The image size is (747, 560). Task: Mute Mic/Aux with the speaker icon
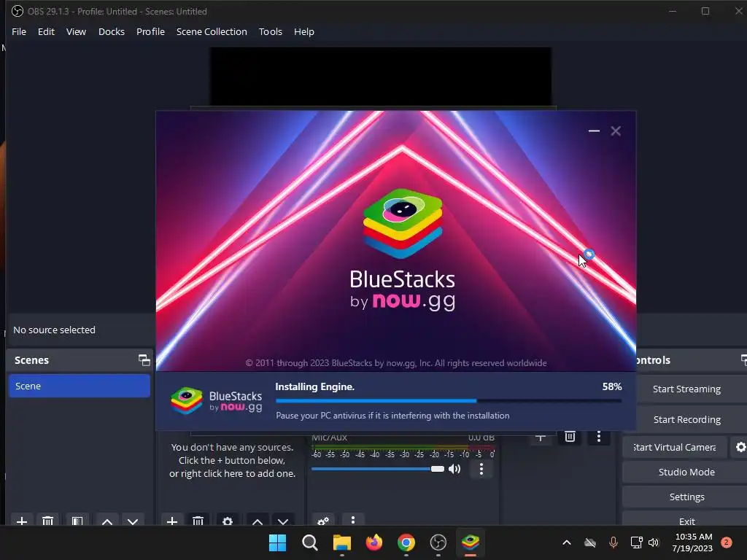(x=454, y=469)
